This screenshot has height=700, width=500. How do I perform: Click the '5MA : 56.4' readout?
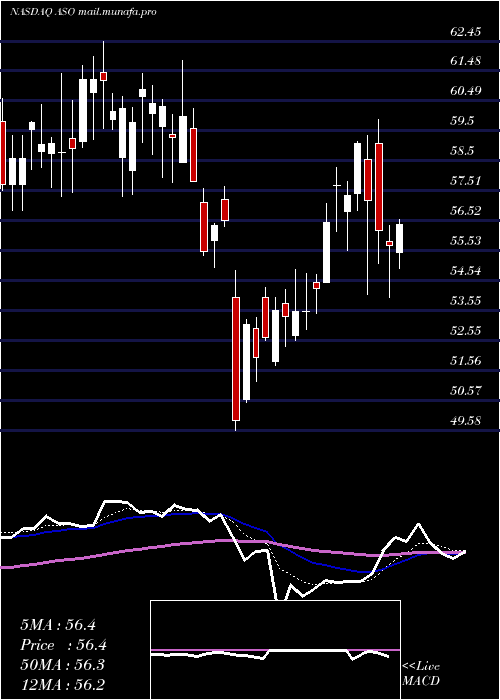pos(58,625)
